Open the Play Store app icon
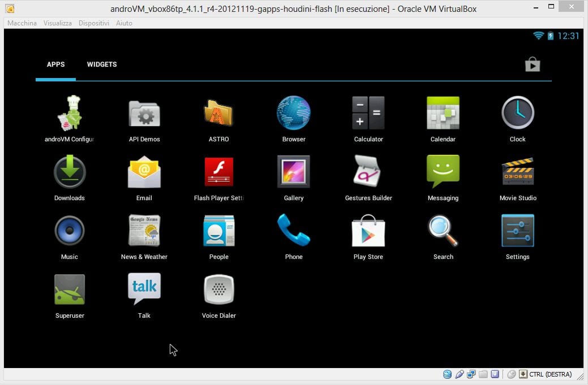The width and height of the screenshot is (588, 385). pos(368,231)
